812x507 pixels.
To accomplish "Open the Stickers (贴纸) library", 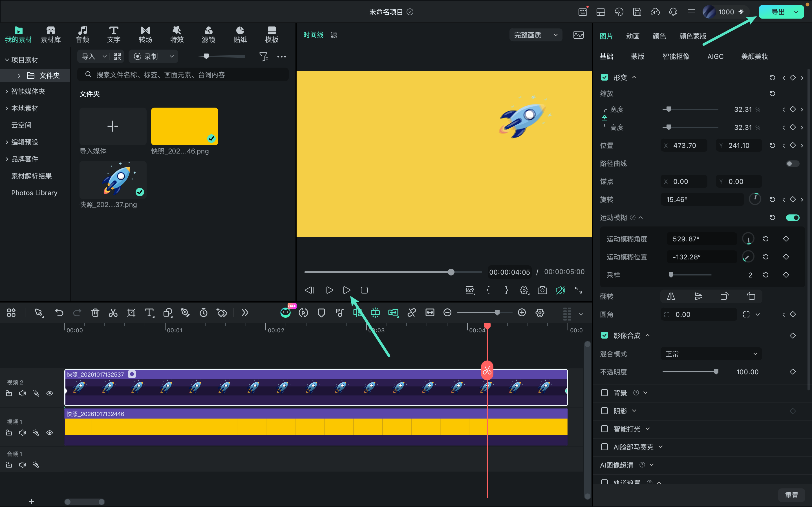I will coord(240,35).
